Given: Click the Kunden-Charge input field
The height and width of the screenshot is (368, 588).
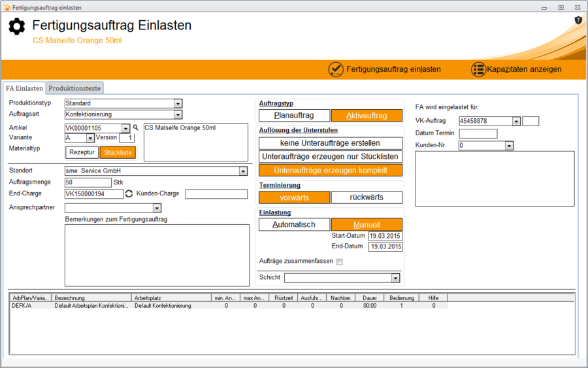Looking at the screenshot, I should [217, 194].
